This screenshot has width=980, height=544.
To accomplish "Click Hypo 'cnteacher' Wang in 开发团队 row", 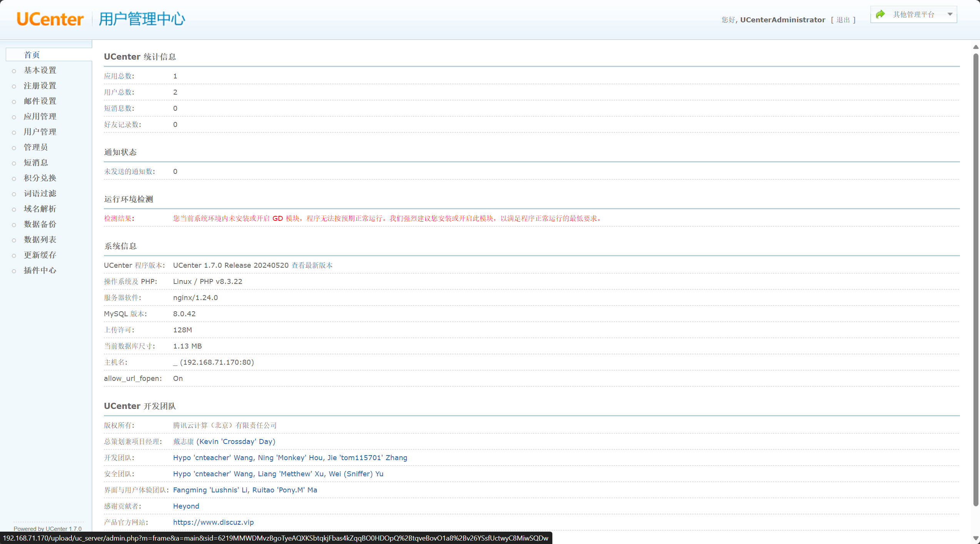I will pyautogui.click(x=213, y=458).
